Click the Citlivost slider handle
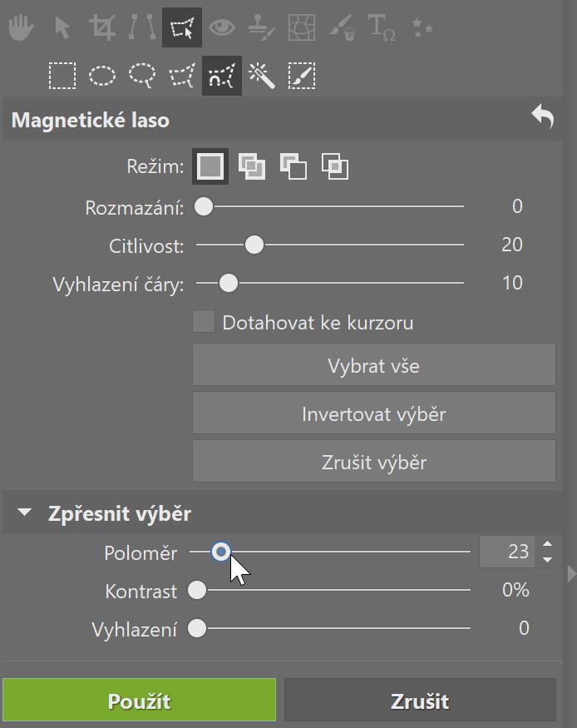The width and height of the screenshot is (577, 728). point(254,245)
